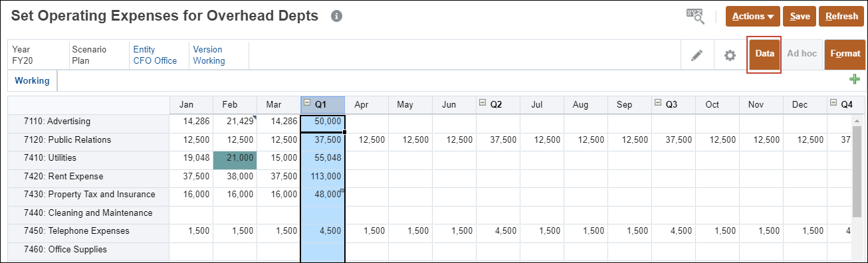Click the Advertising Q1 cell 50,000
Image resolution: width=868 pixels, height=263 pixels.
coord(323,123)
